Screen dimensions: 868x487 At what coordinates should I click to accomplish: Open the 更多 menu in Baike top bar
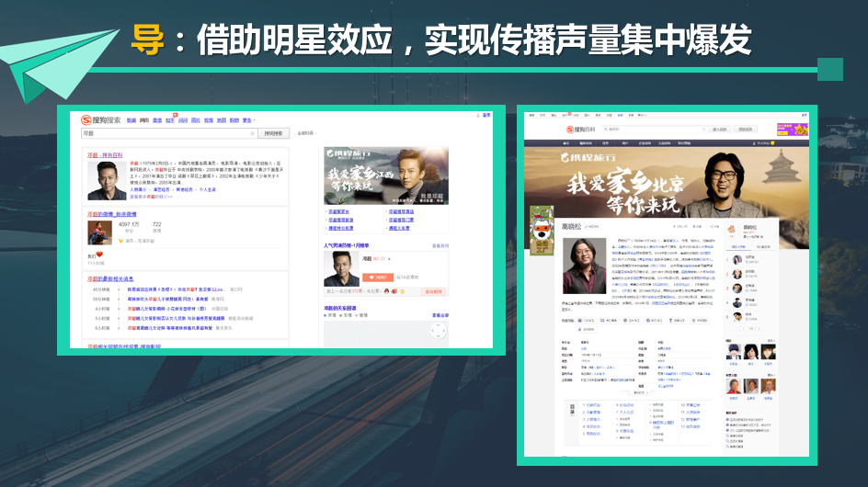click(x=642, y=115)
